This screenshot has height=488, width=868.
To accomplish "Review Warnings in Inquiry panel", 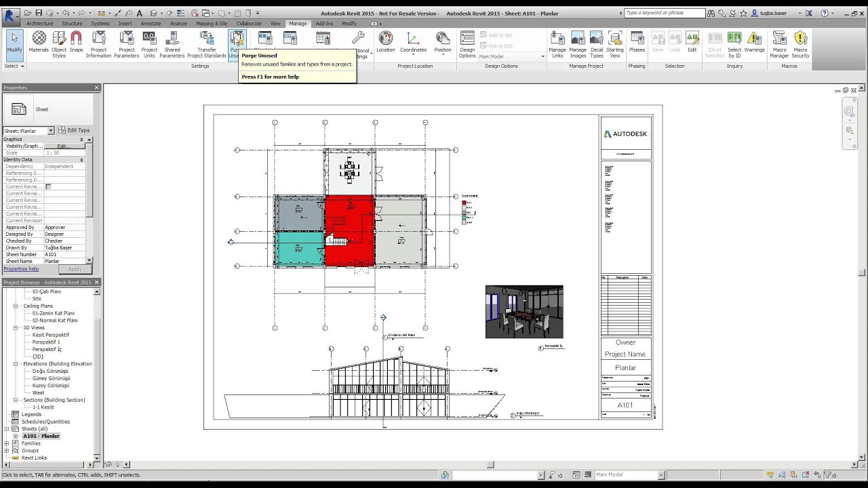I will tap(754, 42).
